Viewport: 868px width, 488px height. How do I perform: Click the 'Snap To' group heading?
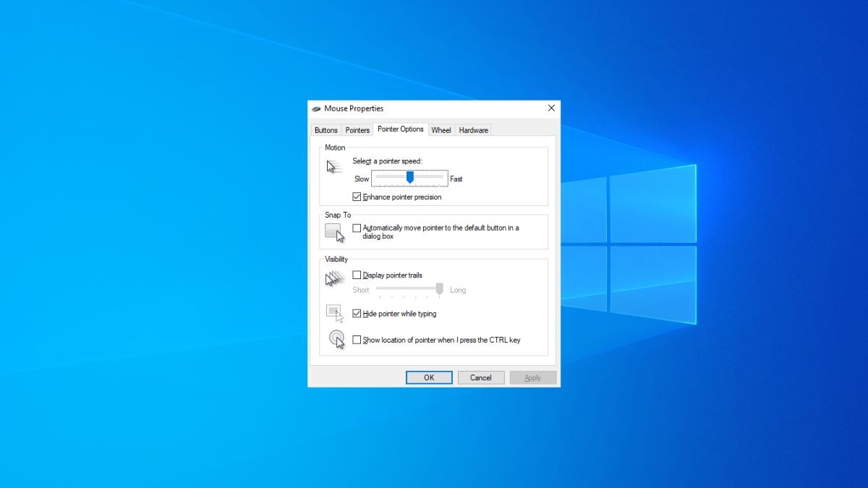(x=338, y=215)
